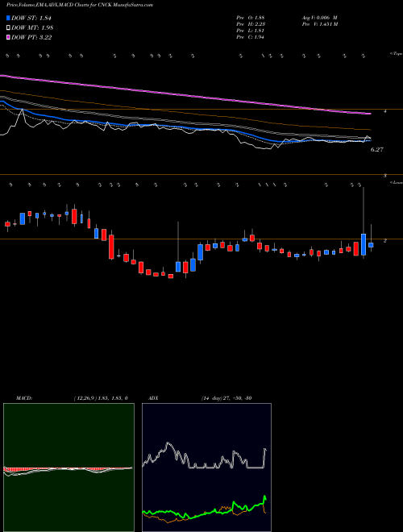Select the 'DOW MT: 1.98' legend text
The height and width of the screenshot is (532, 403).
point(32,28)
